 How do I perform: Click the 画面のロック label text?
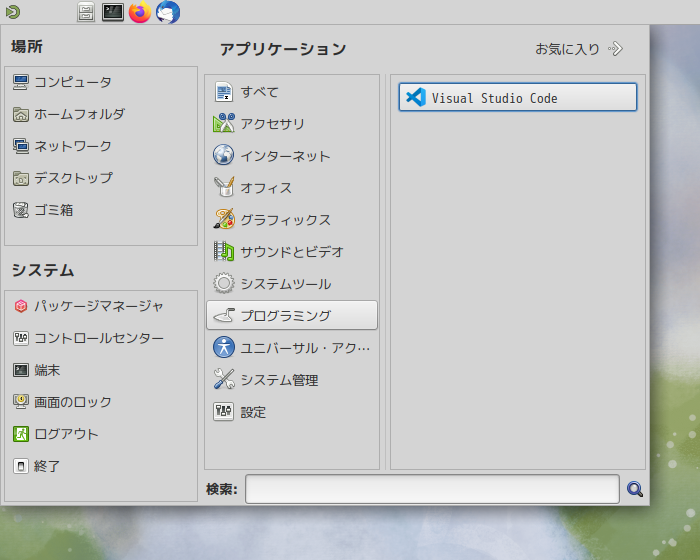coord(73,402)
